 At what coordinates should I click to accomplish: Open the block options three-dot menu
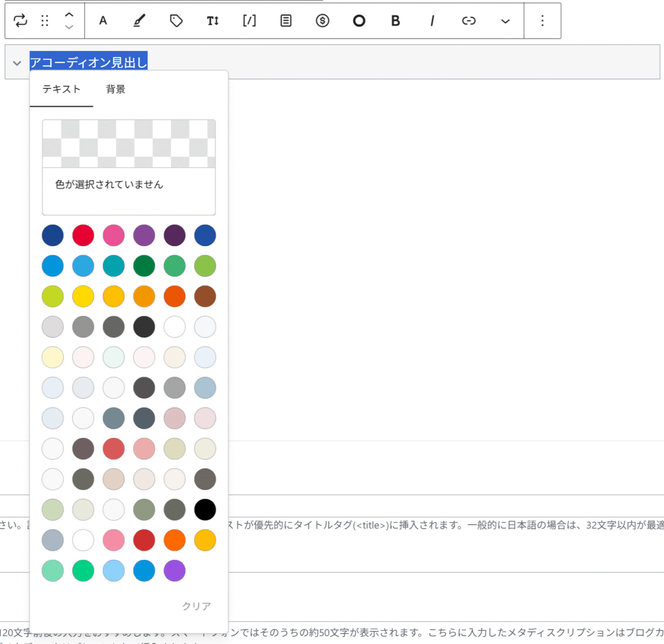542,21
